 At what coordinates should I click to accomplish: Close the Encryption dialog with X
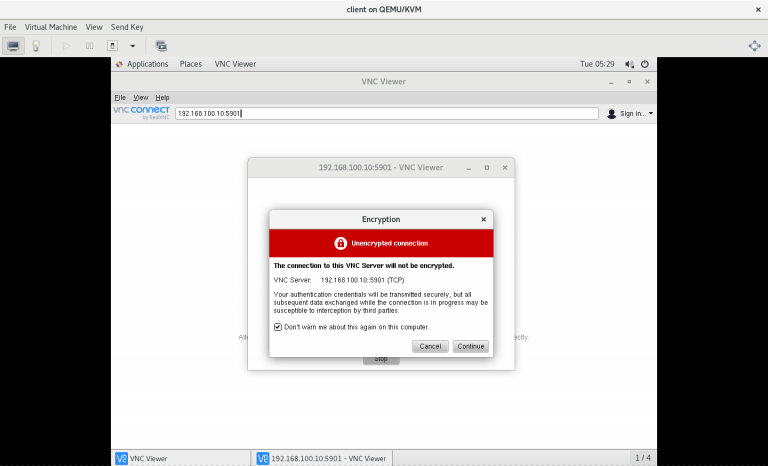pyautogui.click(x=483, y=220)
